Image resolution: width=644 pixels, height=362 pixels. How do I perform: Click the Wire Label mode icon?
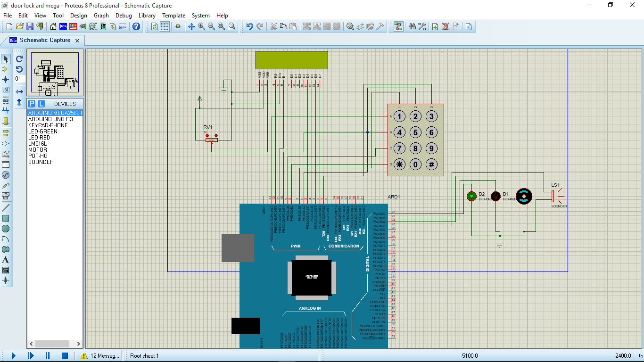6,90
